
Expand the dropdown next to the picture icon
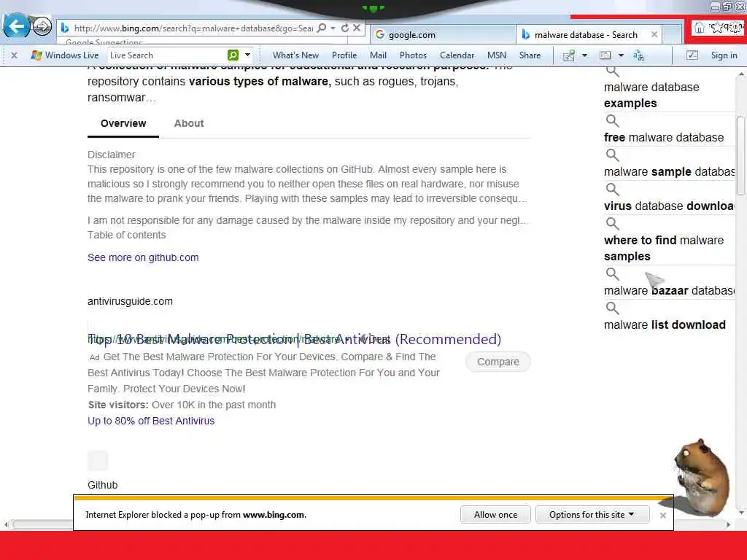pos(584,55)
